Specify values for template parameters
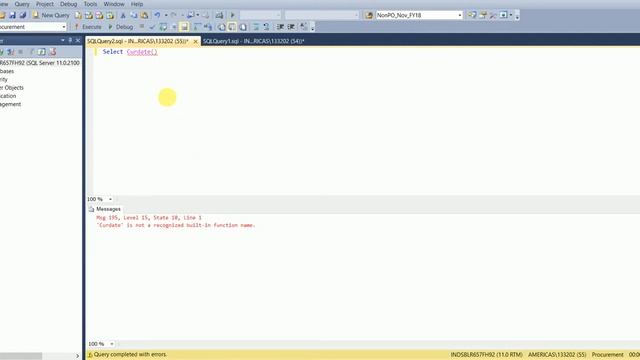Image resolution: width=640 pixels, height=360 pixels. 304,27
